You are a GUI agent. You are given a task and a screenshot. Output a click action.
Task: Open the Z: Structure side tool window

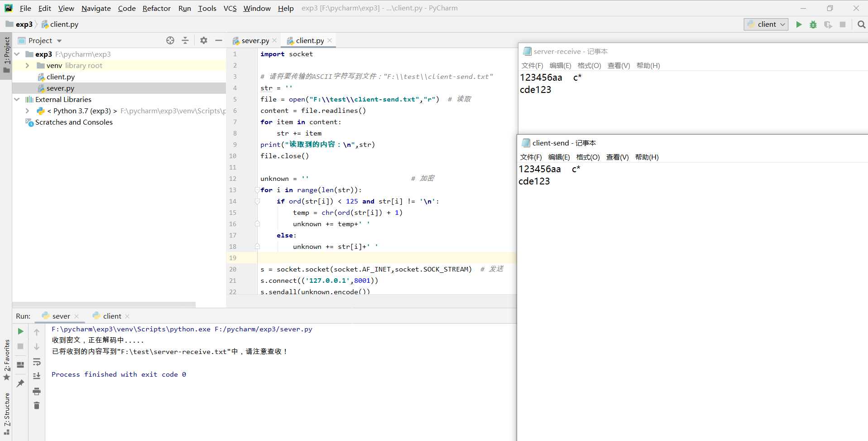(6, 414)
